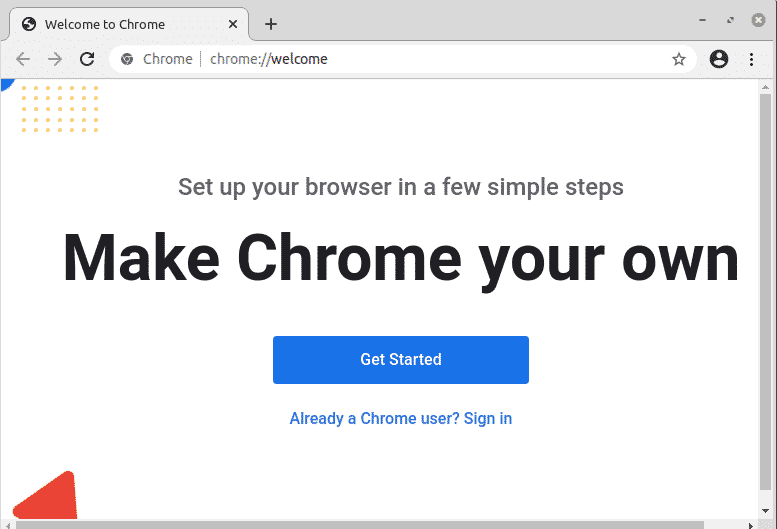The width and height of the screenshot is (777, 529).
Task: Click the forward navigation arrow
Action: (x=55, y=59)
